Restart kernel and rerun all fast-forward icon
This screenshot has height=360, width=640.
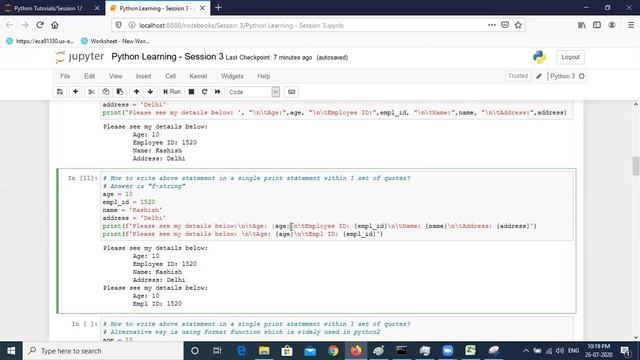[x=218, y=92]
